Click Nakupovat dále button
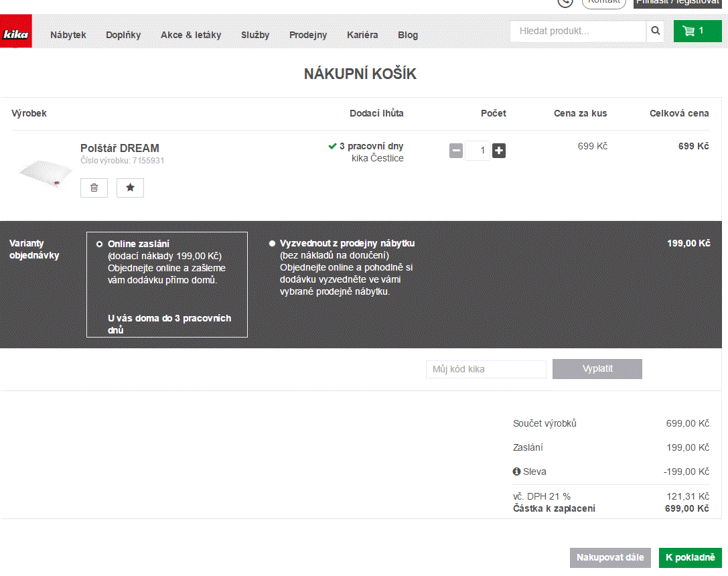 [610, 557]
